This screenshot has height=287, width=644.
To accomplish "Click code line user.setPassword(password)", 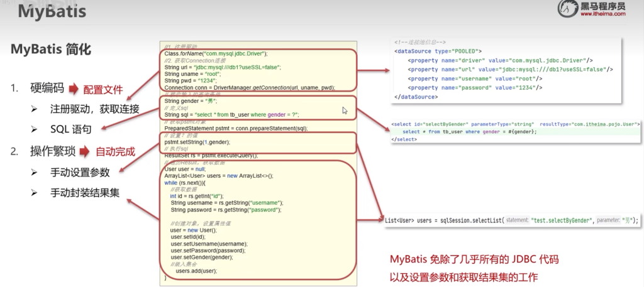I will (208, 251).
